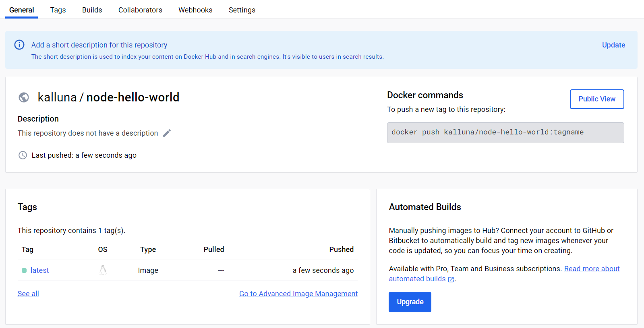Screen dimensions: 644x328
Task: Switch to the Settings tab
Action: pos(242,10)
